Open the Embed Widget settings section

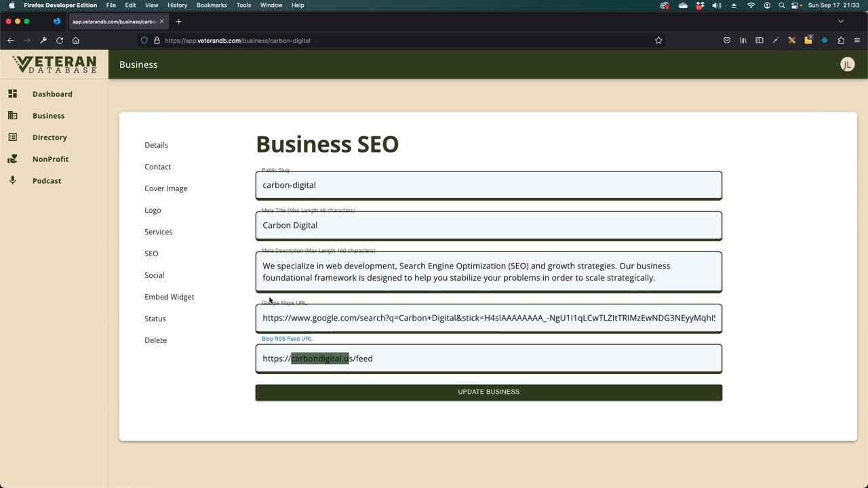coord(169,297)
